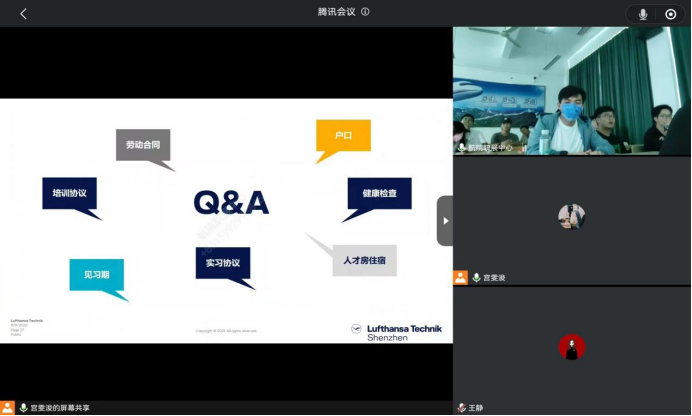Select the 航院就展中心 video thumbnail
This screenshot has width=692, height=416.
pos(572,91)
